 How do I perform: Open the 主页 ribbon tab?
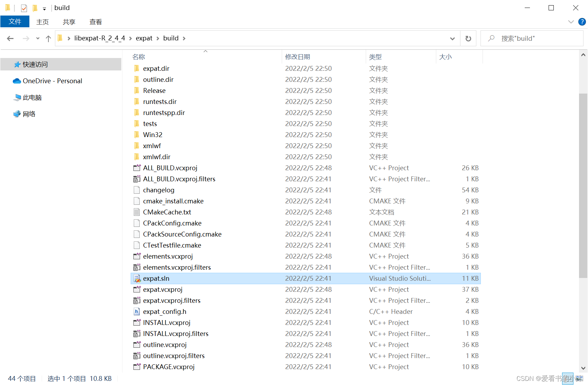coord(43,22)
